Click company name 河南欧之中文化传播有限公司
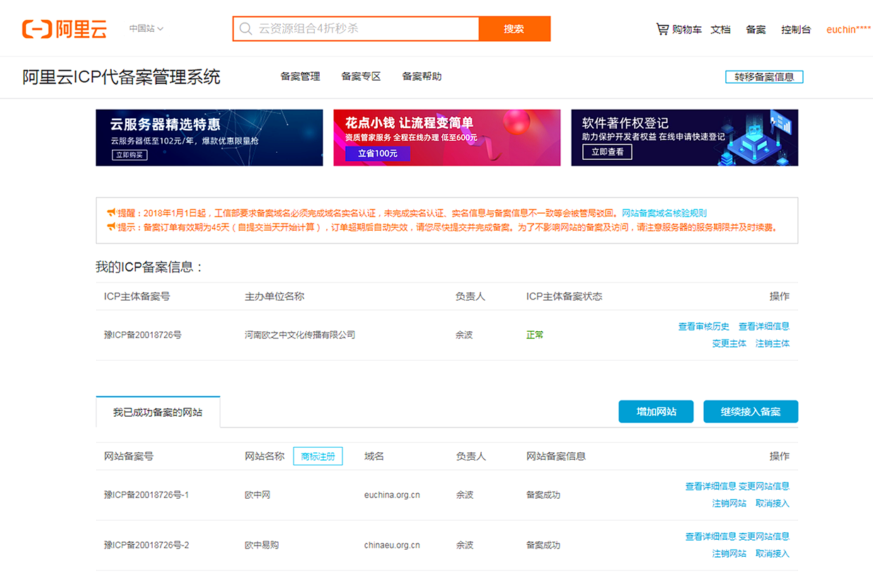Screen dimensions: 873x588 [x=300, y=335]
